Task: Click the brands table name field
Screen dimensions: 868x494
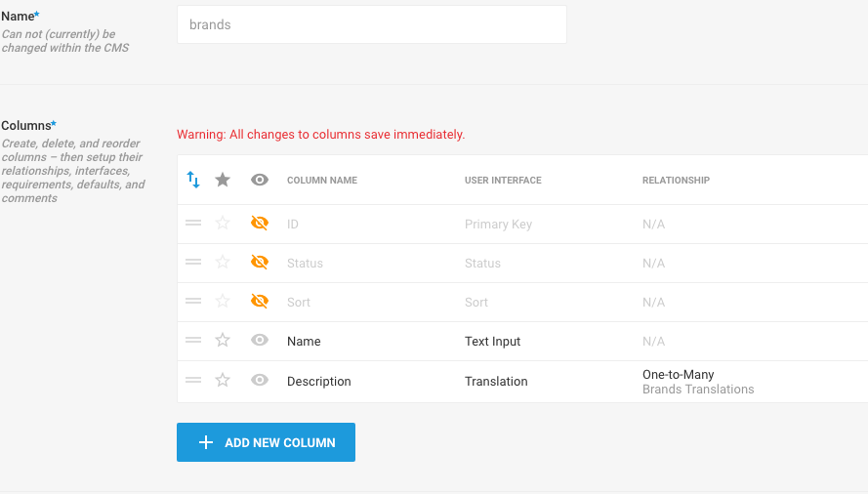Action: click(371, 24)
